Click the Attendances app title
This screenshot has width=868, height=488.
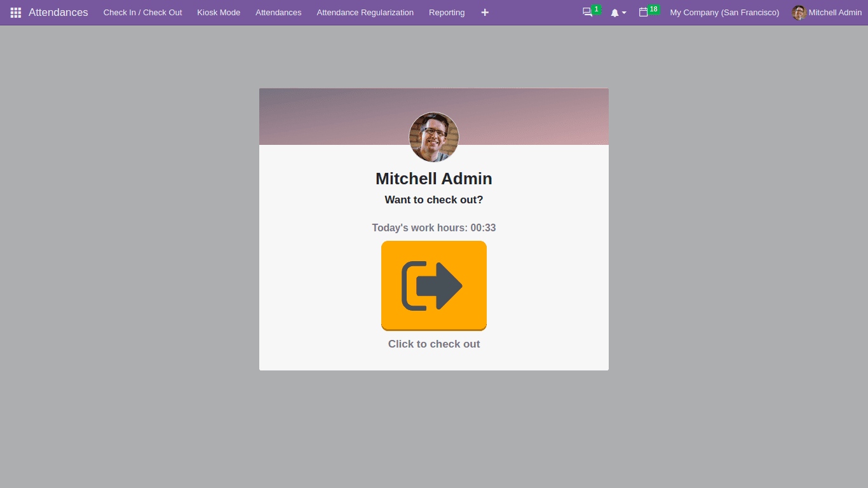click(x=58, y=12)
